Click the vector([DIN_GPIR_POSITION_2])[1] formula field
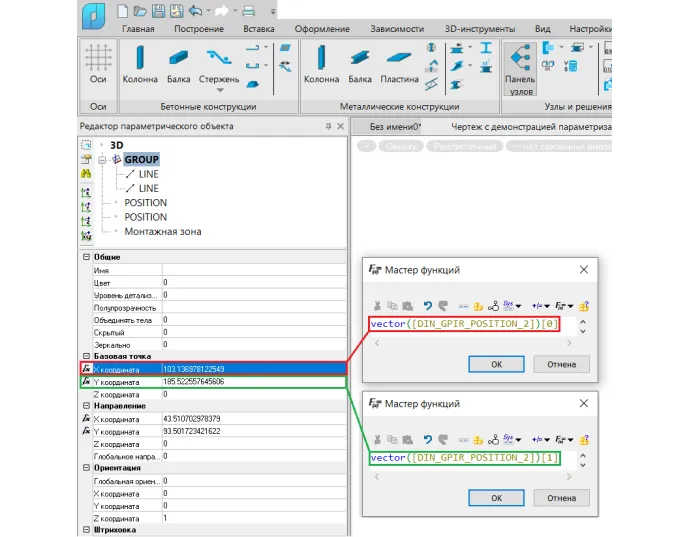Screen dimensions: 688x537 click(x=464, y=458)
